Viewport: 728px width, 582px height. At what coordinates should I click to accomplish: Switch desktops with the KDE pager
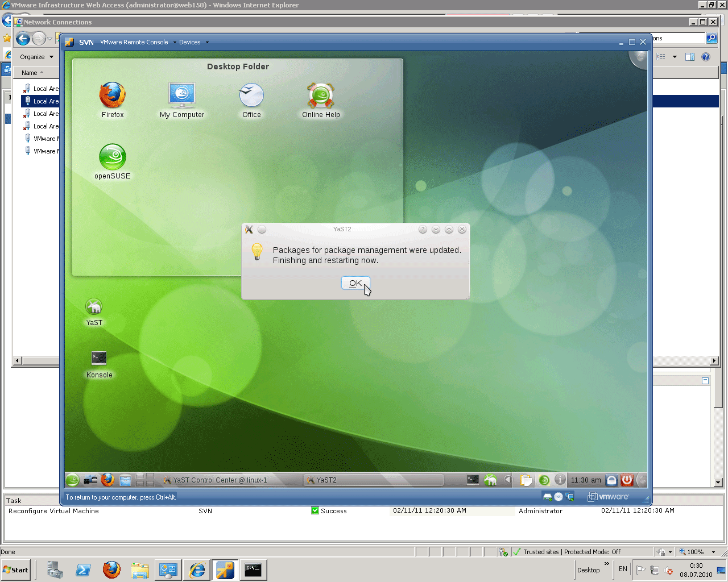(145, 480)
